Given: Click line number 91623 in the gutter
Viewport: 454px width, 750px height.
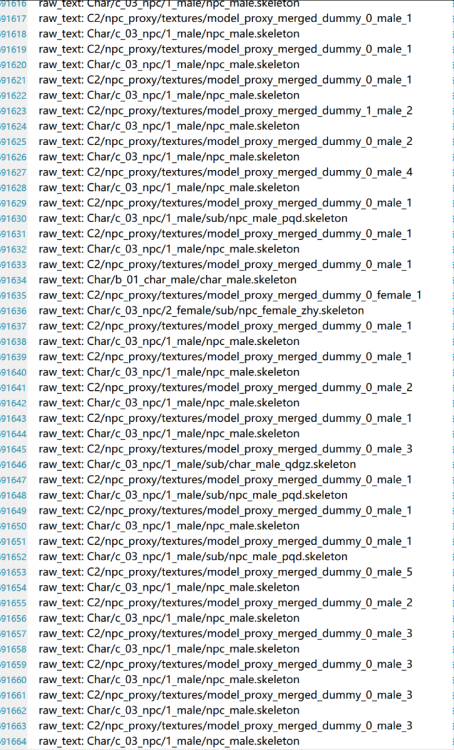Looking at the screenshot, I should [13, 111].
